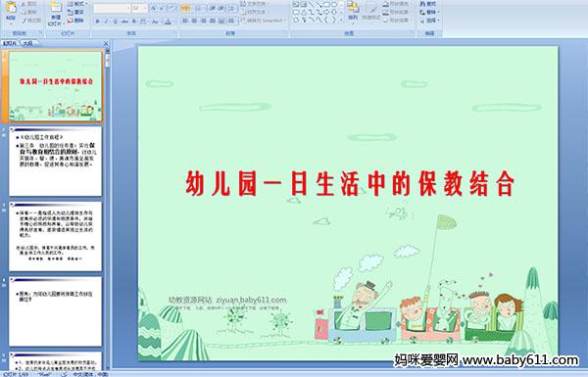Image resolution: width=588 pixels, height=377 pixels.
Task: Switch to the Slides (幻灯片) tab
Action: click(10, 43)
